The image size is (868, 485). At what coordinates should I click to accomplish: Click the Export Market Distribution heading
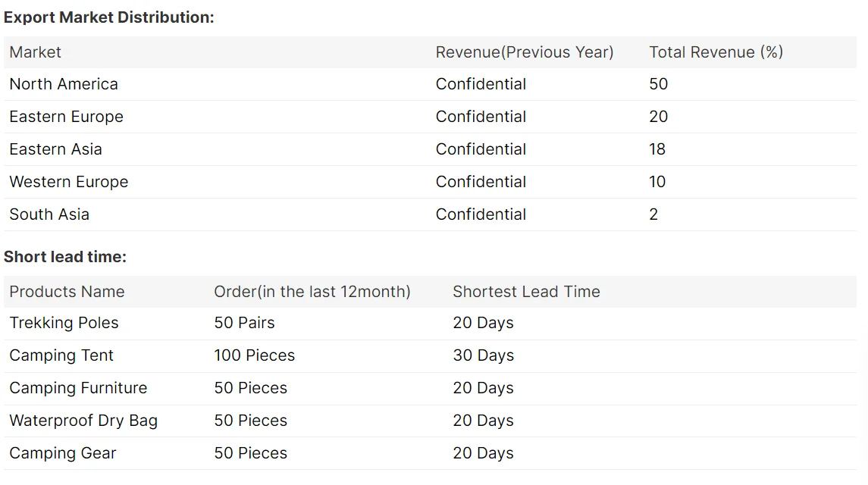(x=109, y=17)
